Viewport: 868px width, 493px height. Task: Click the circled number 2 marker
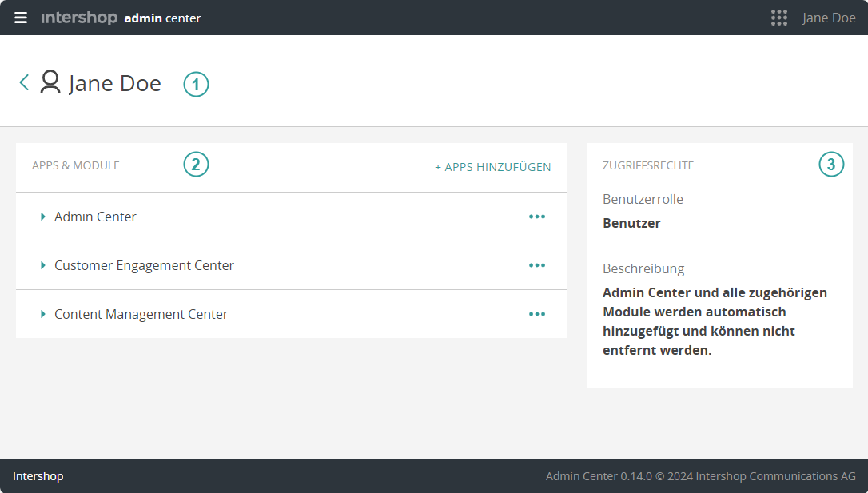tap(196, 165)
